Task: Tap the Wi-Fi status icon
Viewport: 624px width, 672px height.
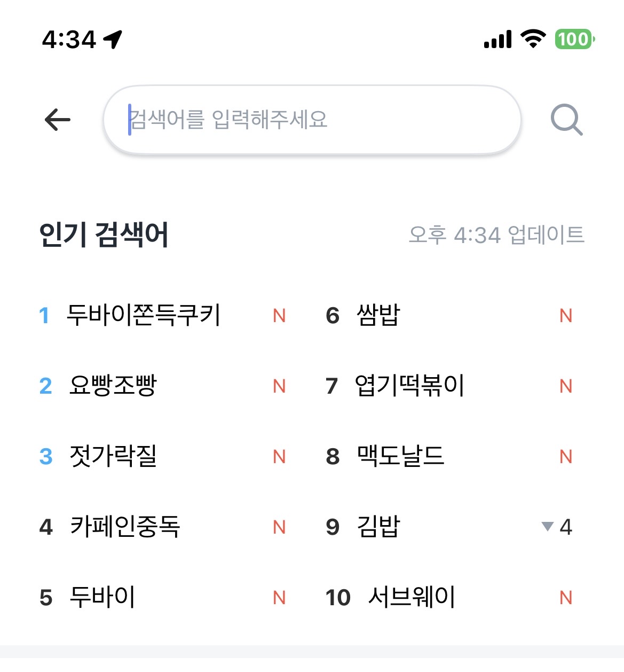Action: tap(533, 39)
